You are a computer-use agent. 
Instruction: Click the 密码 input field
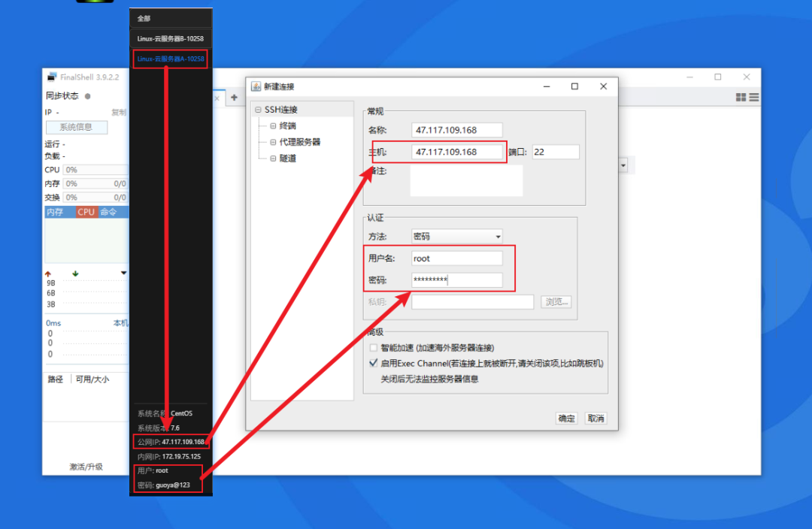point(457,280)
